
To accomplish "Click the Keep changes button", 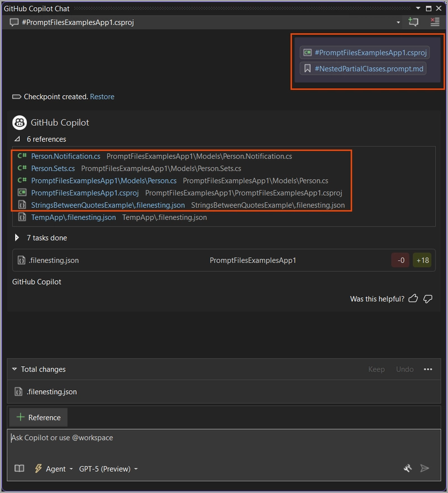I will pos(376,369).
